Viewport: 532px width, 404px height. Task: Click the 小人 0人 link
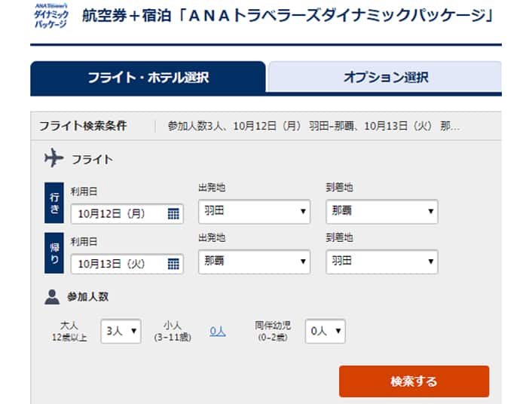(x=218, y=332)
